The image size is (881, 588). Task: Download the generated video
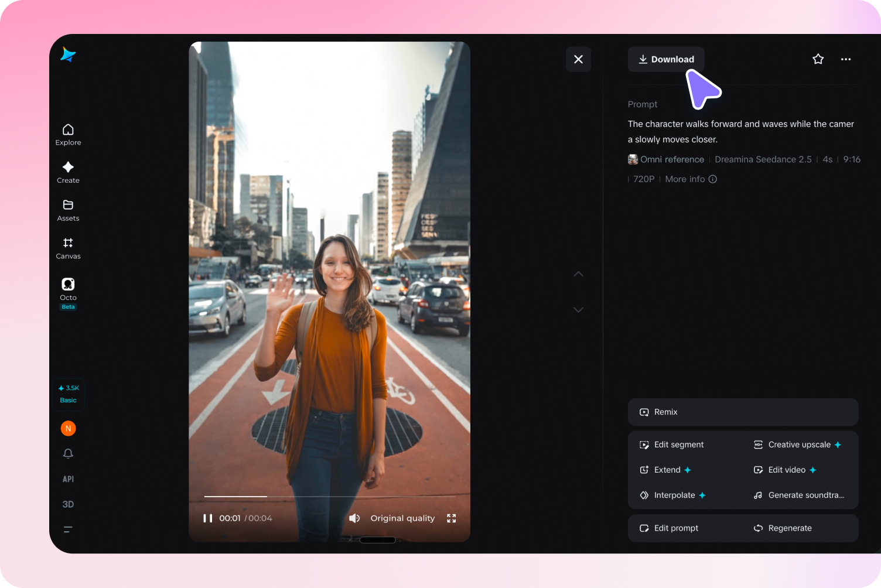(x=666, y=59)
